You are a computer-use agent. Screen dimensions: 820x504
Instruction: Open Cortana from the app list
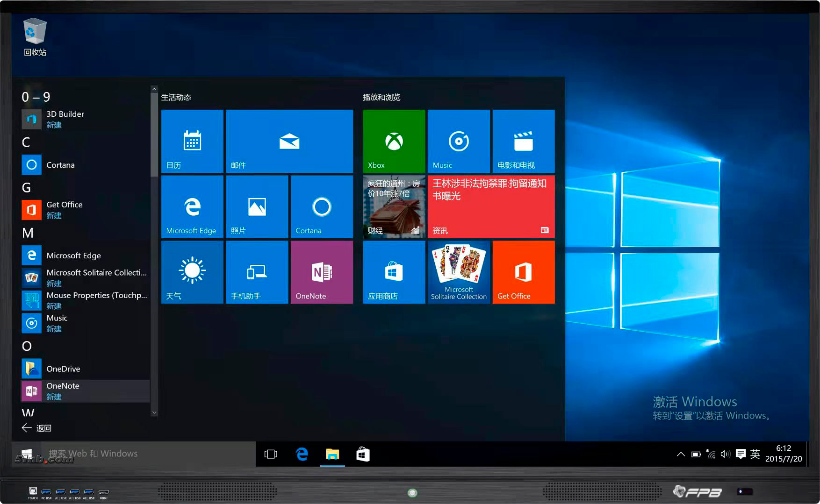(85, 165)
